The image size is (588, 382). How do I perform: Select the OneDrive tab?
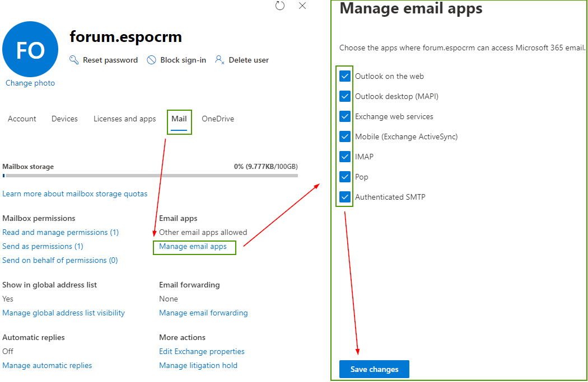pyautogui.click(x=218, y=119)
